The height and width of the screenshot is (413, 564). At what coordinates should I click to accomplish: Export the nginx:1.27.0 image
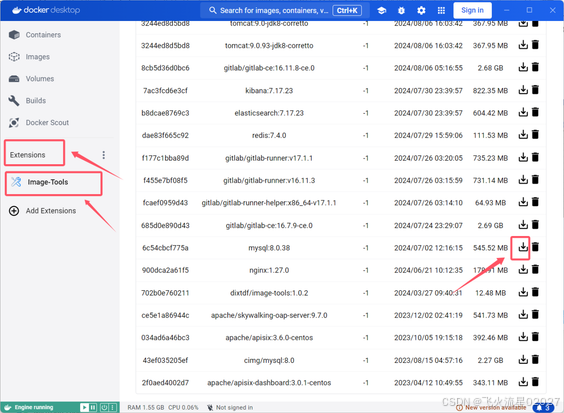[x=523, y=269]
